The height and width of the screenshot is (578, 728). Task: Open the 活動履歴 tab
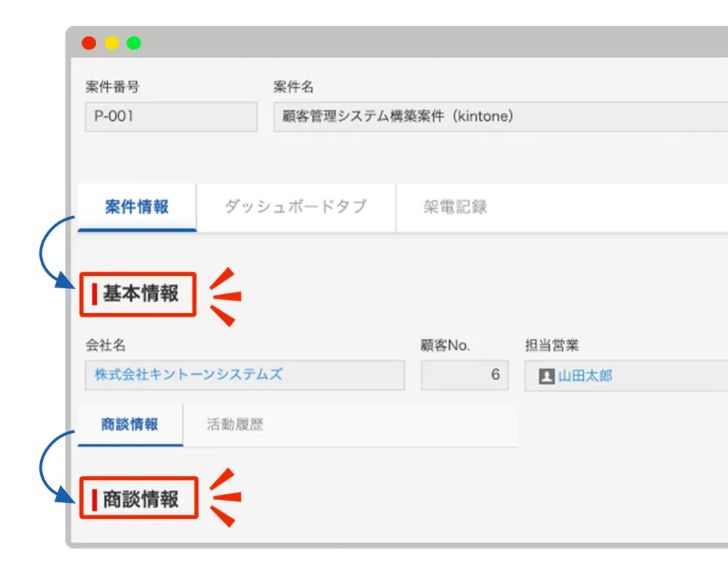click(x=234, y=425)
